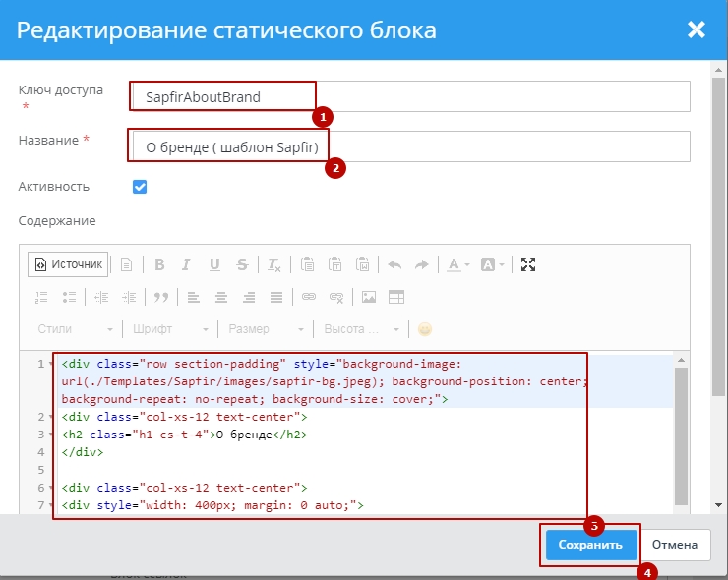
Task: Maximize the editor with fullscreen icon
Action: tap(528, 264)
